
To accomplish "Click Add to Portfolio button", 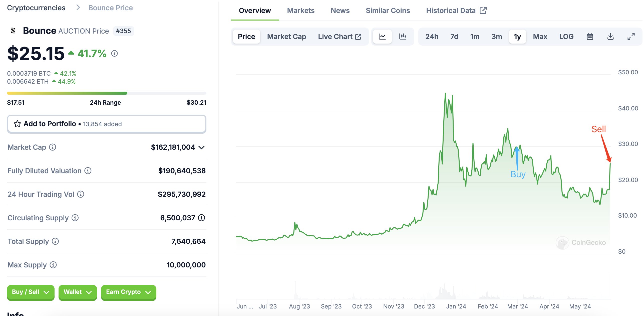I will [x=107, y=124].
